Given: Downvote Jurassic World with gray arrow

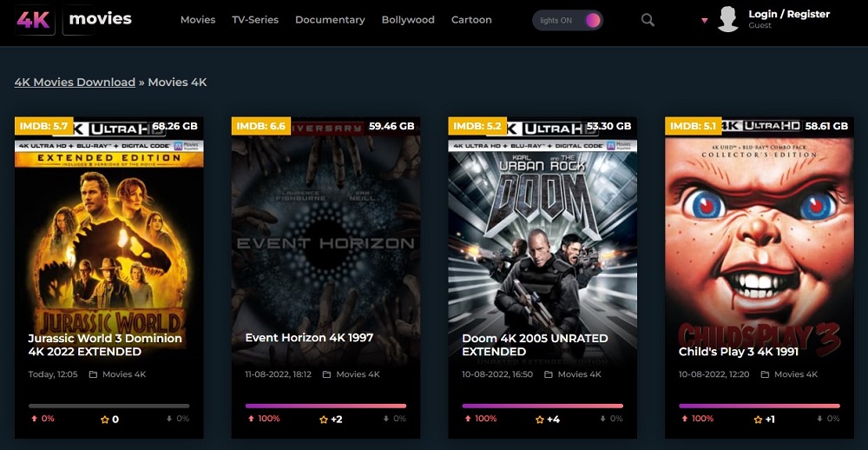Looking at the screenshot, I should tap(169, 419).
